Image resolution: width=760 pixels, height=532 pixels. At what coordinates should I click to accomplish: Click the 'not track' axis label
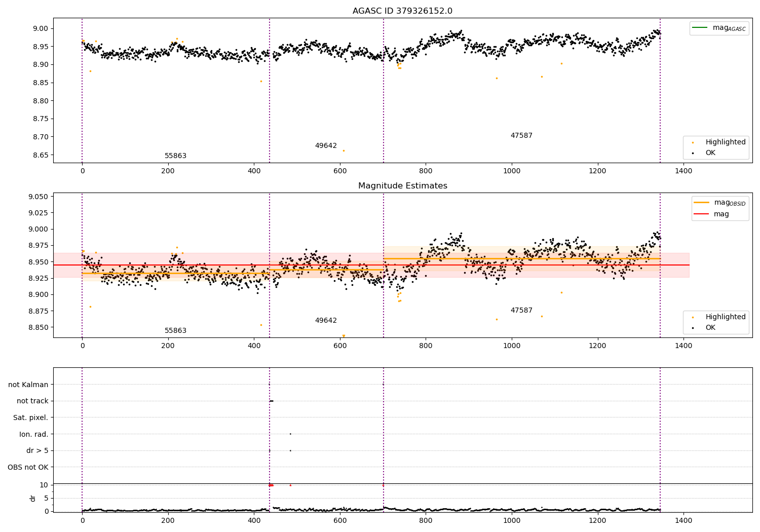click(32, 401)
